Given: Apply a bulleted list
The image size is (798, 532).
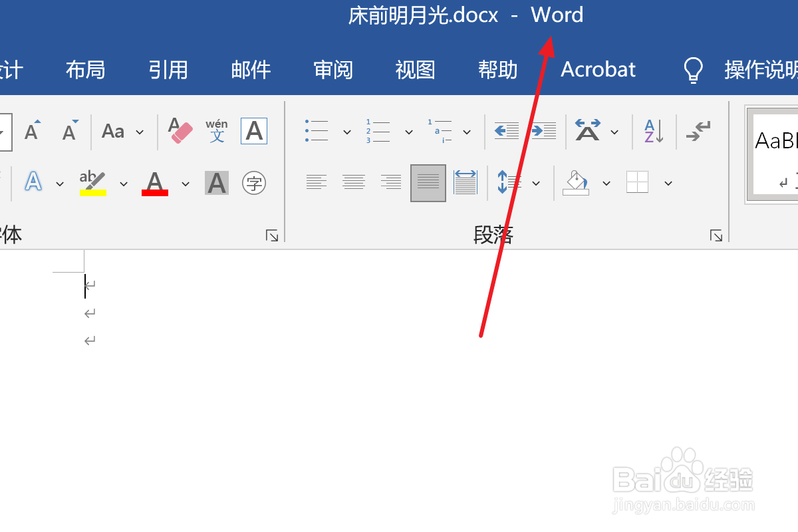Looking at the screenshot, I should [x=317, y=131].
